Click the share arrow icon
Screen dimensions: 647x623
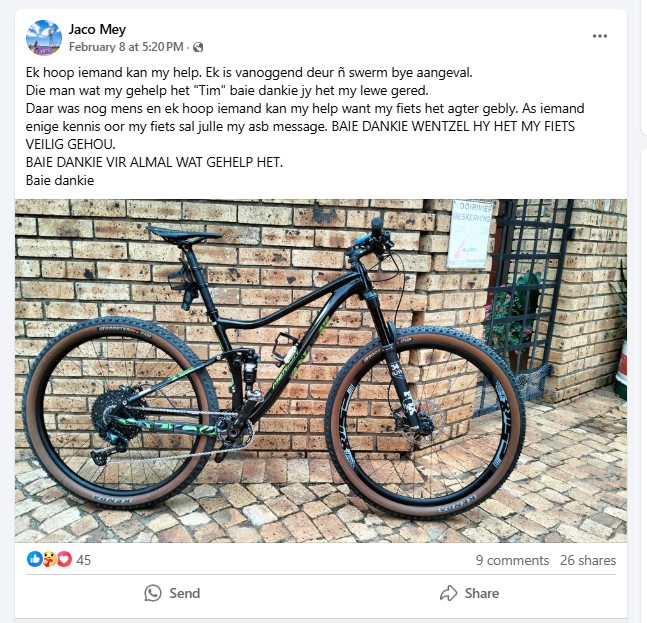point(449,593)
